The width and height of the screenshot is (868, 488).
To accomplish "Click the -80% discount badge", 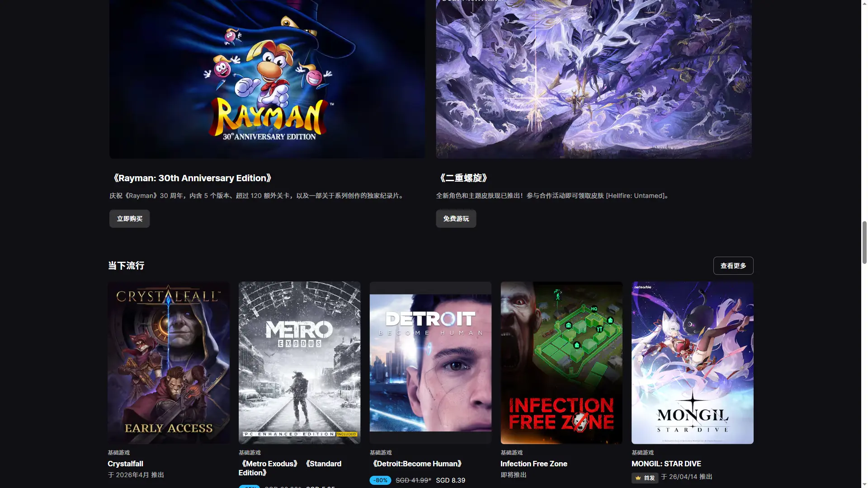I will coord(380,480).
